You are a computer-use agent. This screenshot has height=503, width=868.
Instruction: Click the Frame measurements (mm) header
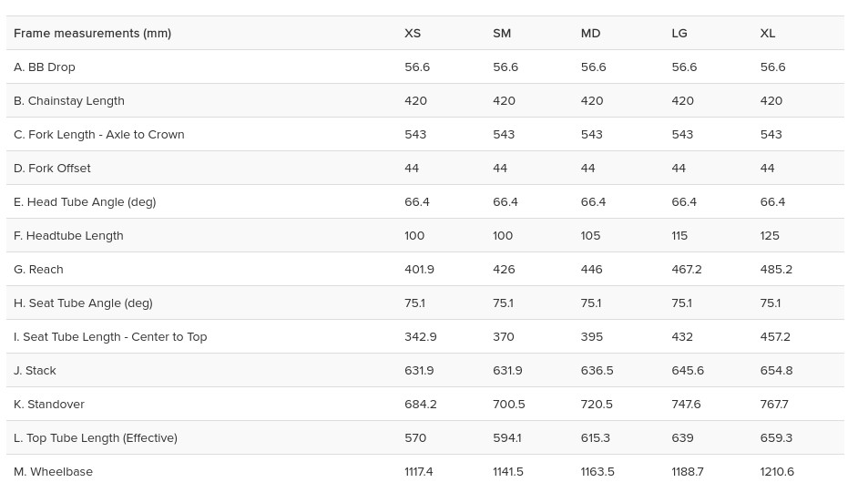[x=92, y=33]
